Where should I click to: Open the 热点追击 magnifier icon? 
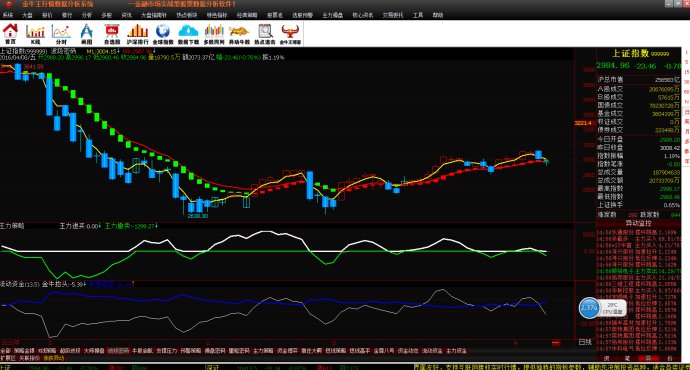tap(265, 34)
